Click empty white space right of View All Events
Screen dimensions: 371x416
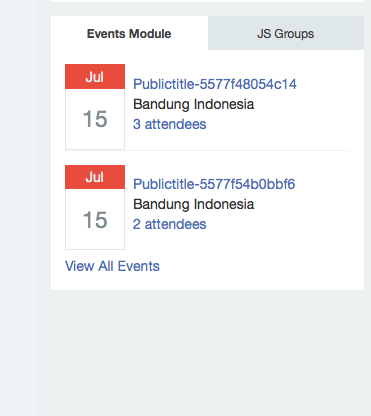pyautogui.click(x=260, y=266)
